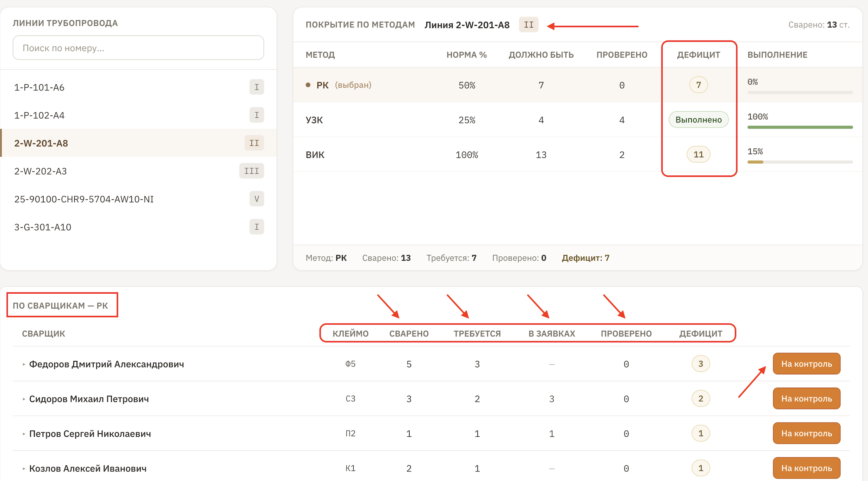Send Федоров's joints На контроль

click(x=807, y=364)
